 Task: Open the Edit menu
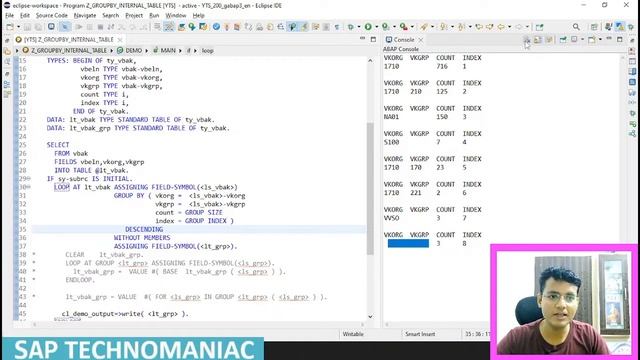pos(25,16)
